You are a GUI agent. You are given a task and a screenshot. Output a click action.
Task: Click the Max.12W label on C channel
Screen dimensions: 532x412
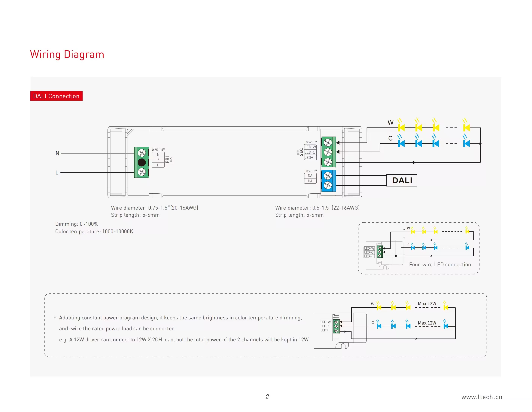pyautogui.click(x=427, y=323)
